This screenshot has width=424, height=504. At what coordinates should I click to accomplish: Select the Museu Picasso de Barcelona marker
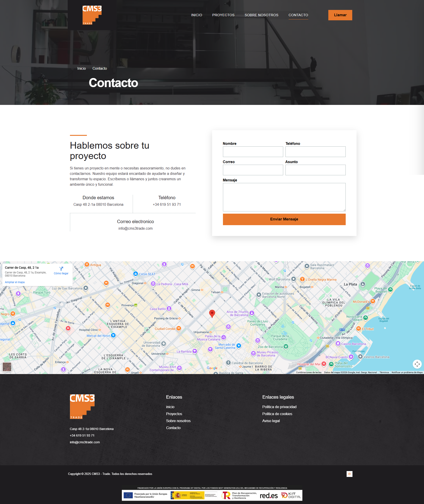[x=253, y=353]
